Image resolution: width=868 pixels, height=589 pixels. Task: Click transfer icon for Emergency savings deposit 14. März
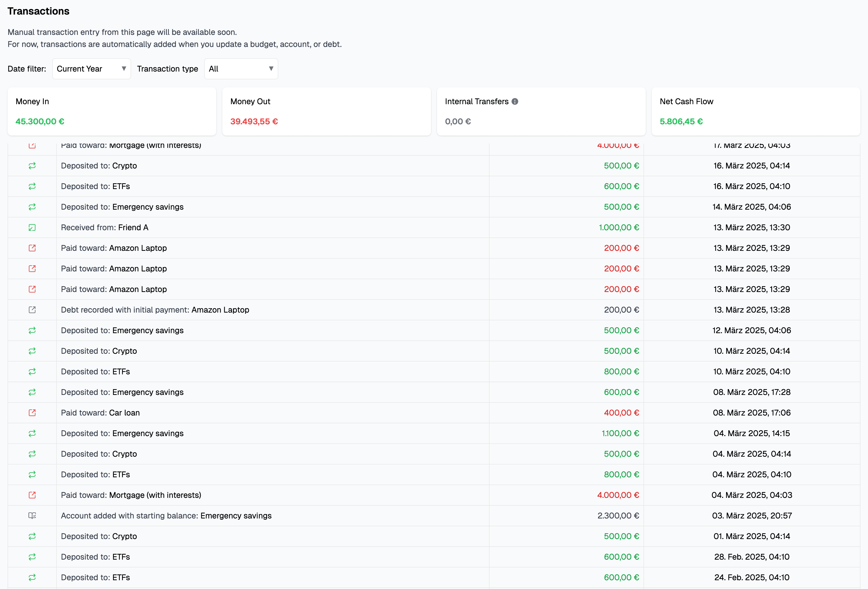[x=32, y=207]
